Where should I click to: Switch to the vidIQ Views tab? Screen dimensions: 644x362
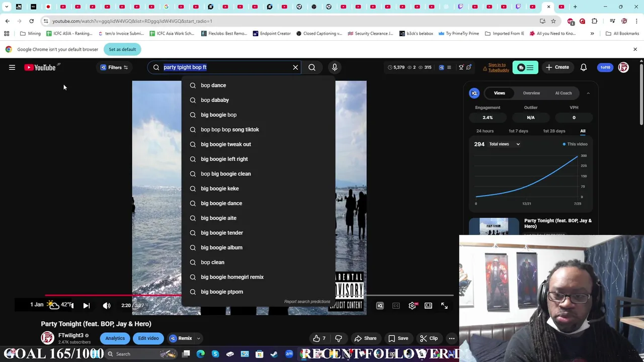click(499, 93)
